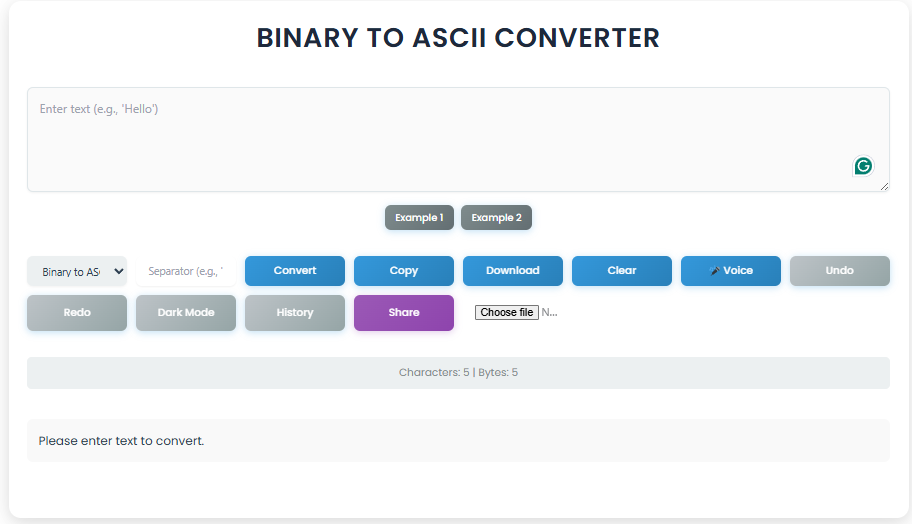
Task: Click the Redo button
Action: (77, 313)
